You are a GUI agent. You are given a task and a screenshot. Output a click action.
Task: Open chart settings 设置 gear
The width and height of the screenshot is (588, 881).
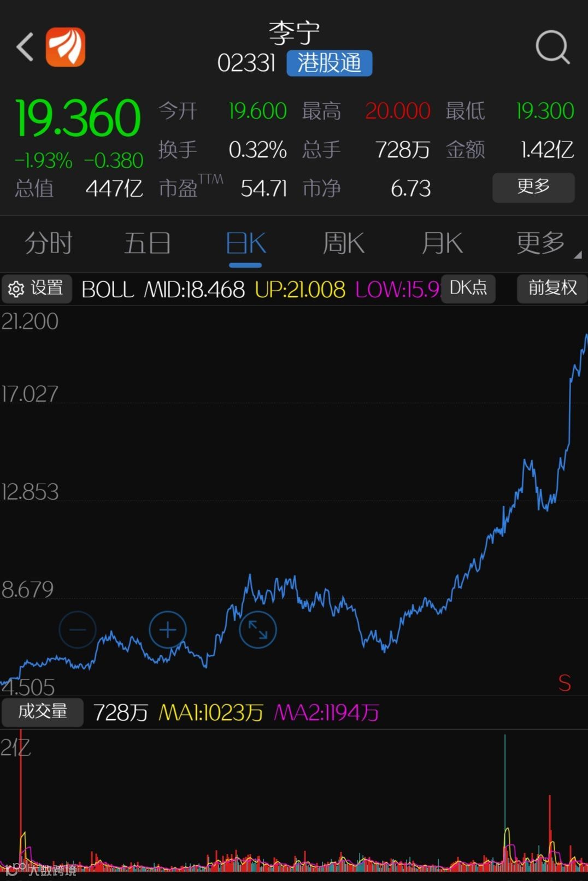point(37,289)
